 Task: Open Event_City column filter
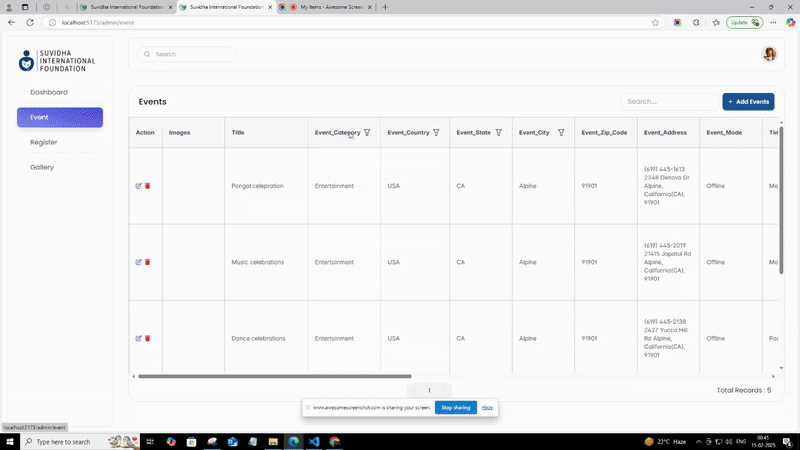point(561,132)
